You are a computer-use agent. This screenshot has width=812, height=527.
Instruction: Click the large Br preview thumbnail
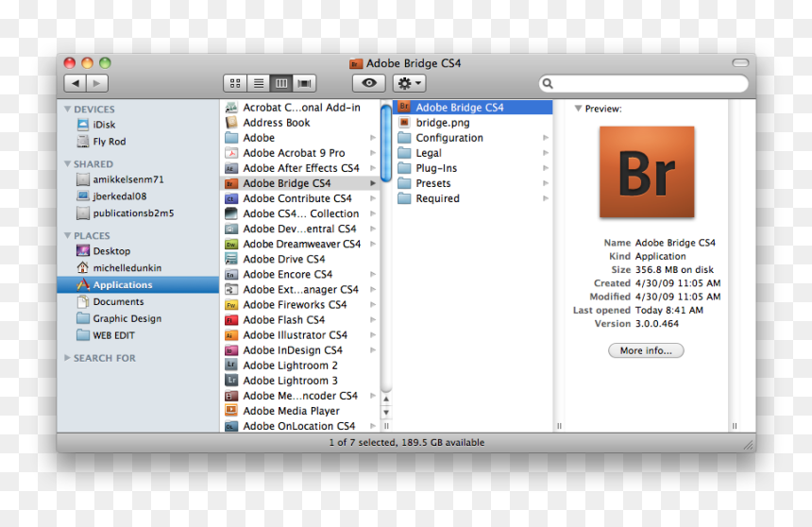pos(647,172)
